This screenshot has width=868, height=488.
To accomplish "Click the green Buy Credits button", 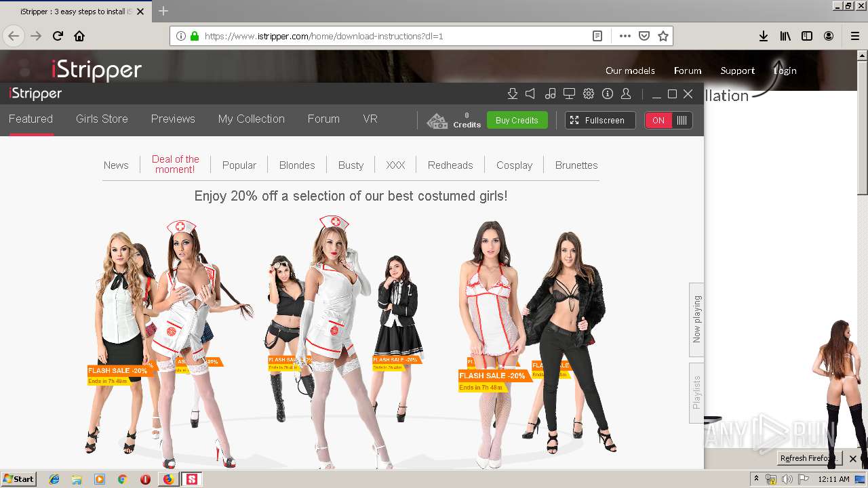I will click(x=517, y=120).
